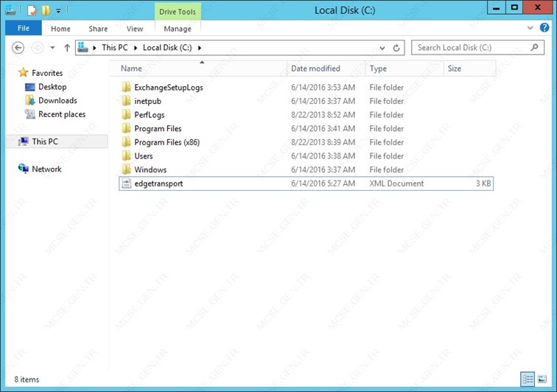The width and height of the screenshot is (557, 392).
Task: Open Downloads in the navigation pane
Action: (57, 100)
